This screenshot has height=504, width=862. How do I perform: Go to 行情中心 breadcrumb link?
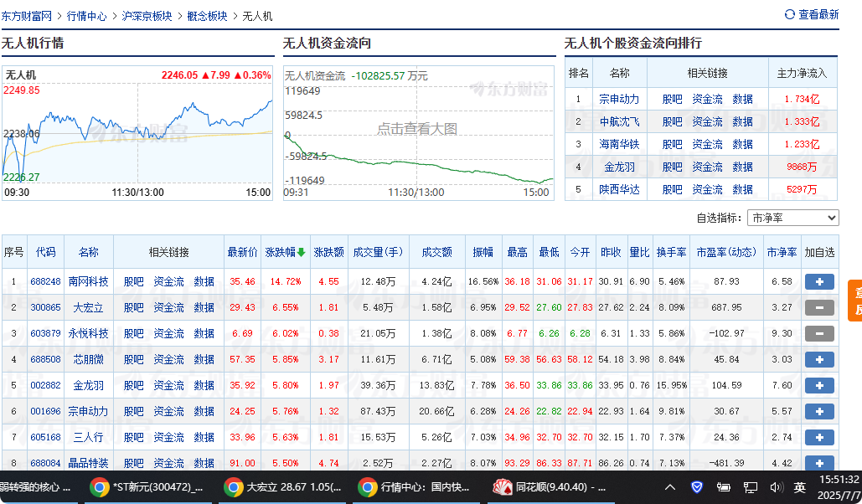point(87,16)
